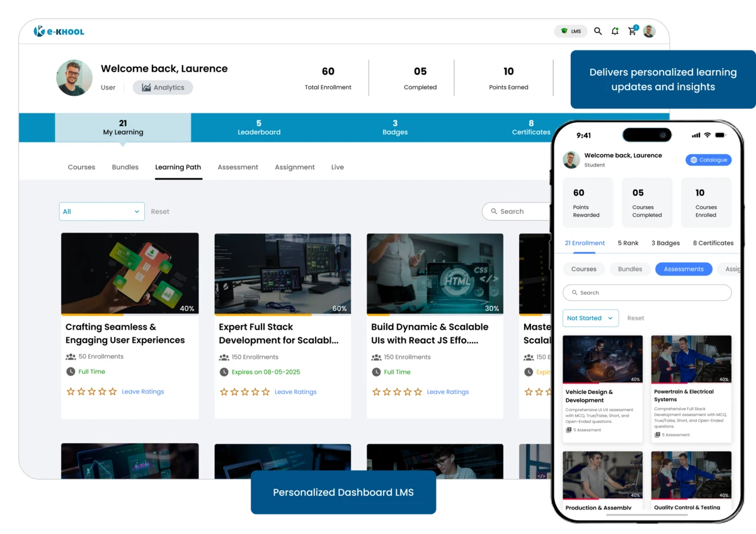Open the Assessment tab under My Learning
Viewport: 756px width, 534px height.
pos(238,167)
